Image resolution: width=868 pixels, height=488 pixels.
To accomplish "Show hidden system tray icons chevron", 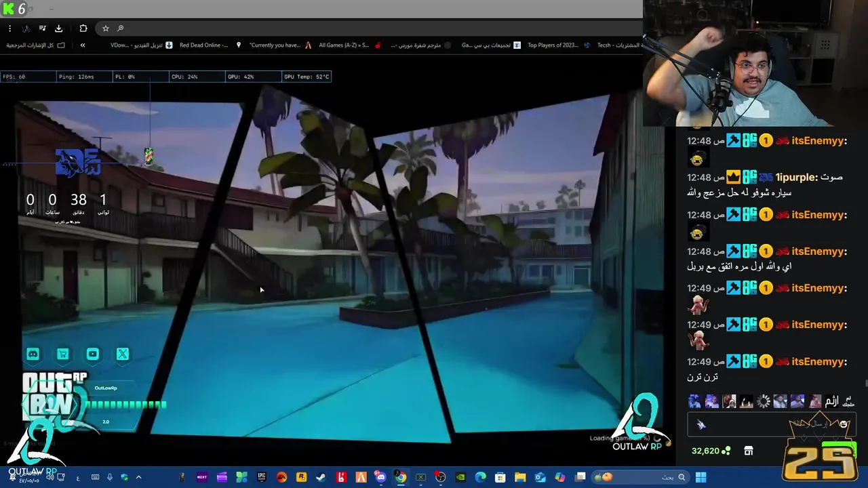I will coord(138,477).
